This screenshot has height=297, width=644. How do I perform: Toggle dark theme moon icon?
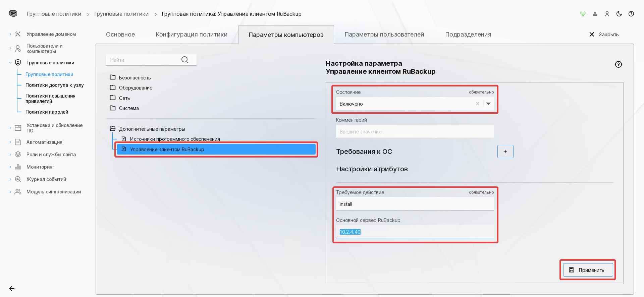point(619,14)
